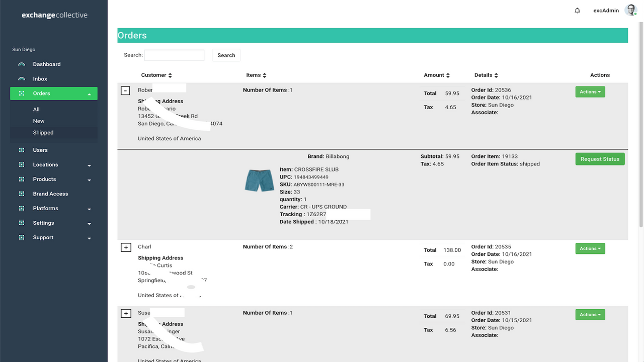
Task: Click the Actions column header
Action: coord(600,75)
